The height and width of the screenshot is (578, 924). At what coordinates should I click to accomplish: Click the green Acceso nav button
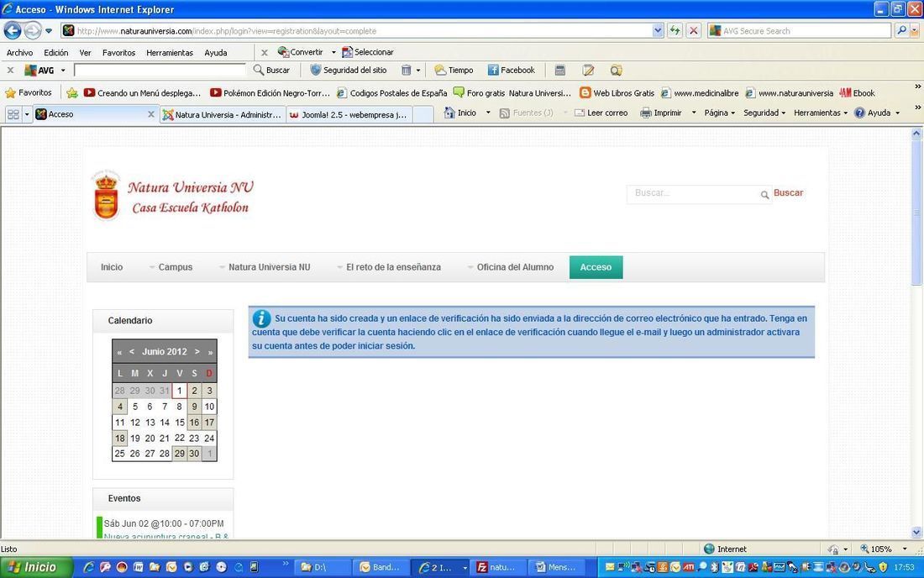(x=596, y=267)
